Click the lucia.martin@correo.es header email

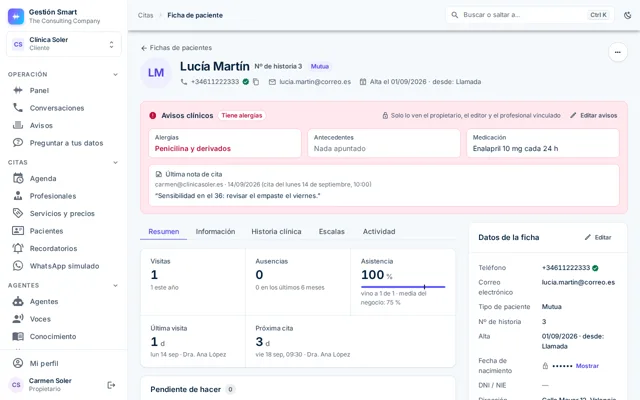[315, 82]
